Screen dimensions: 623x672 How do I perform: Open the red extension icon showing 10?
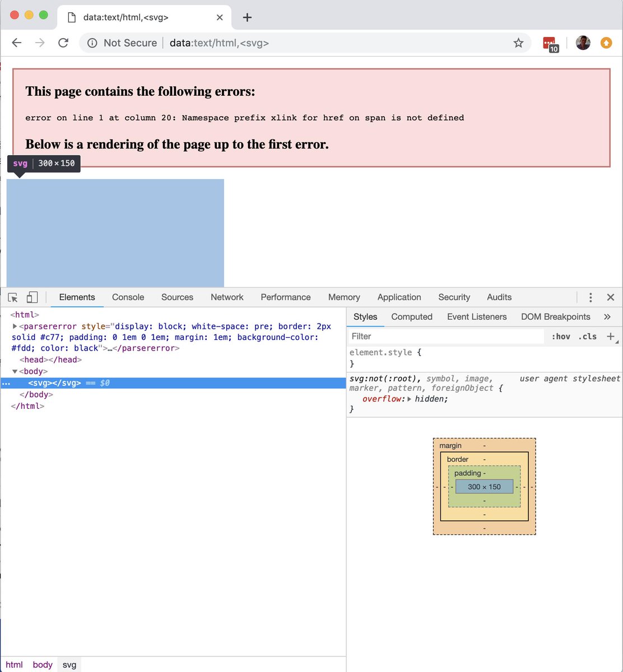click(x=549, y=43)
